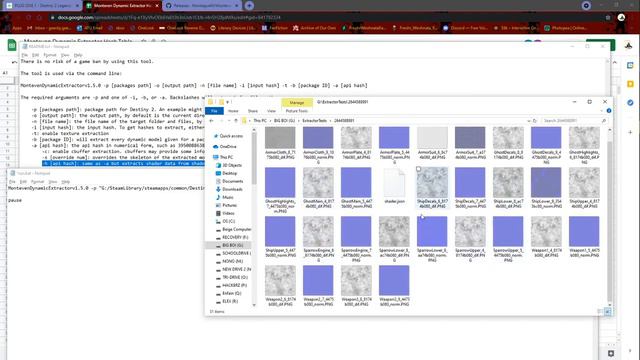Open the Share tab in Explorer ribbon

[x=253, y=111]
